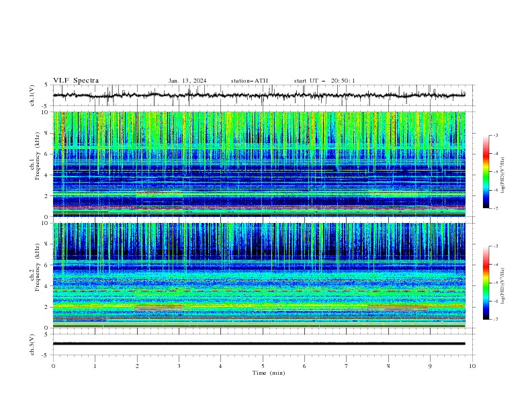Click time axis tick label "6"

click(x=304, y=366)
